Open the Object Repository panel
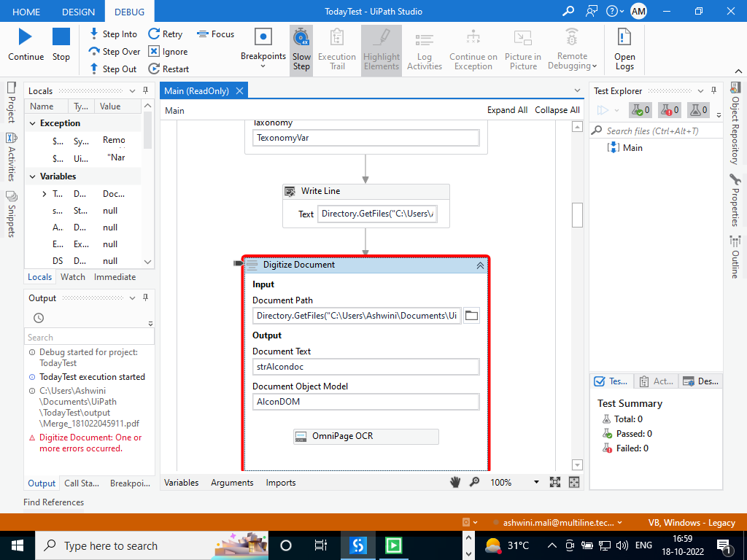 (735, 124)
